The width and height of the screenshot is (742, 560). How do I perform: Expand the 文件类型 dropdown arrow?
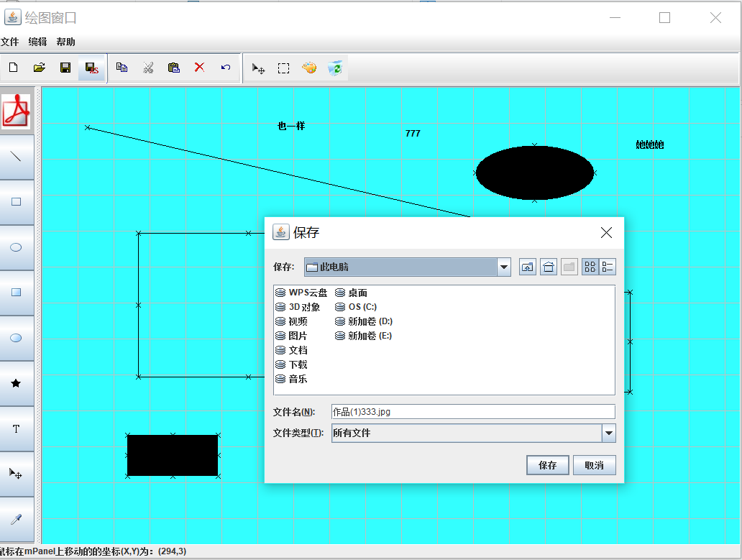(x=608, y=433)
